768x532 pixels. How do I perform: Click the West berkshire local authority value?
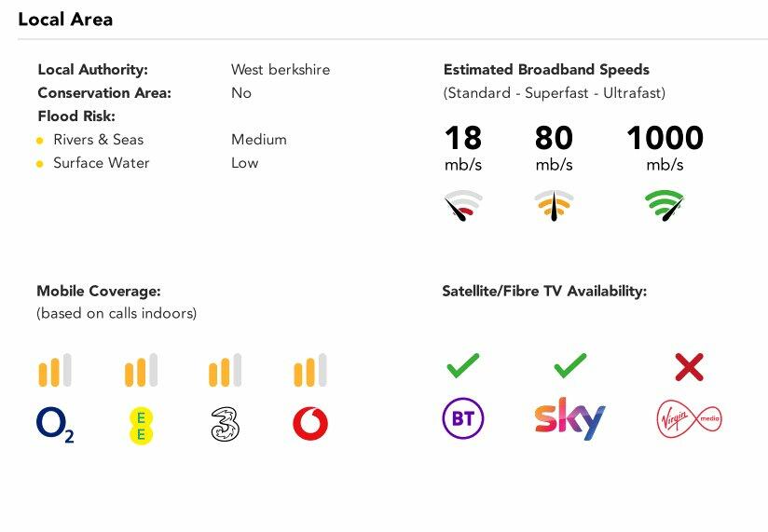click(281, 70)
